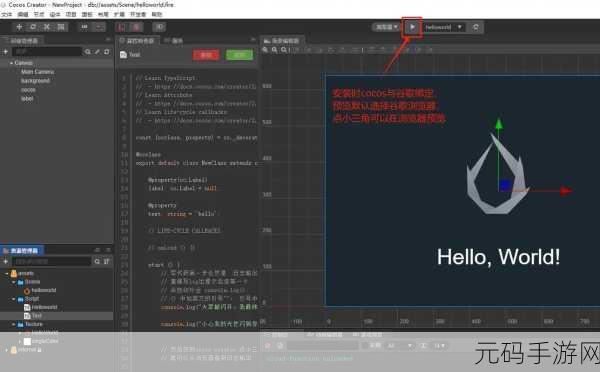Open the browser preview platform dropdown
This screenshot has height=372, width=600.
click(386, 27)
